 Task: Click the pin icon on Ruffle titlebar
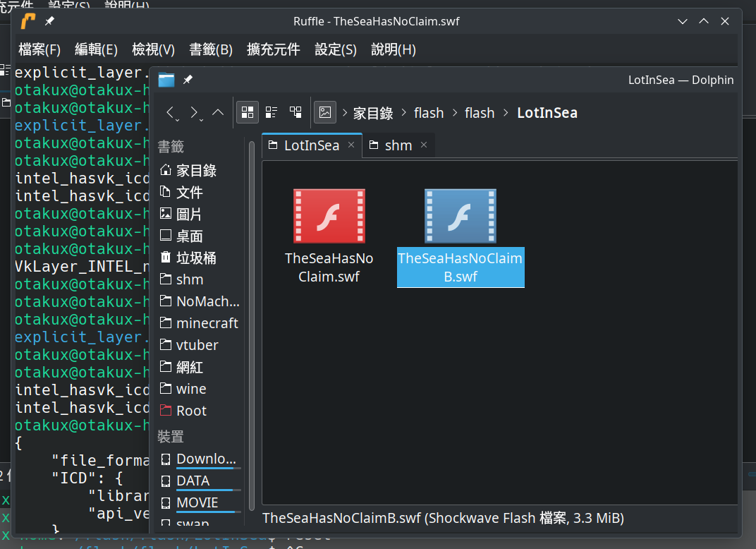coord(48,21)
